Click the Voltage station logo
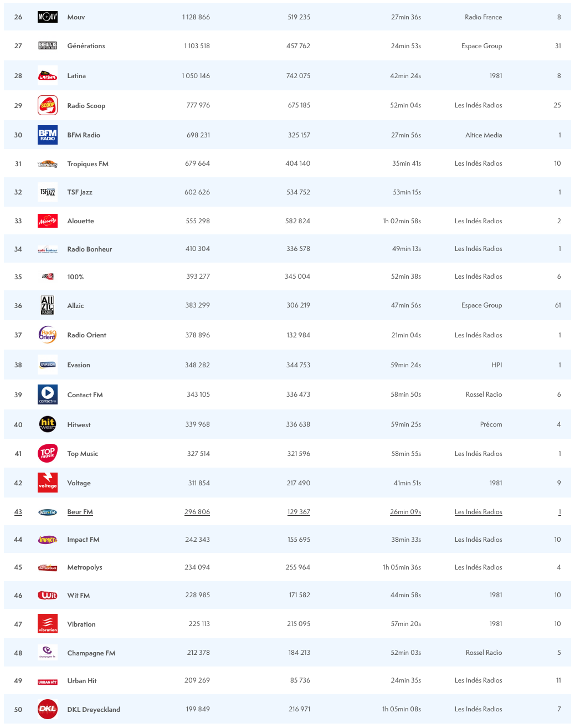Viewport: 575px width, 728px height. (48, 483)
